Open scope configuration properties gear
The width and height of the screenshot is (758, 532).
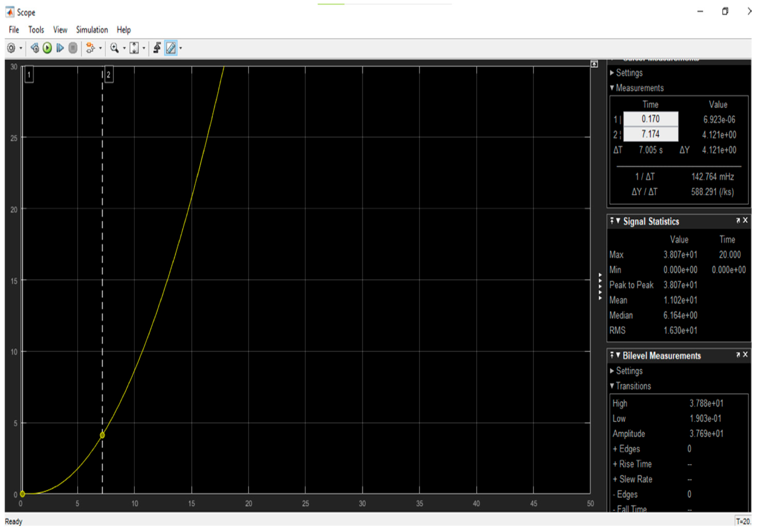(x=11, y=48)
